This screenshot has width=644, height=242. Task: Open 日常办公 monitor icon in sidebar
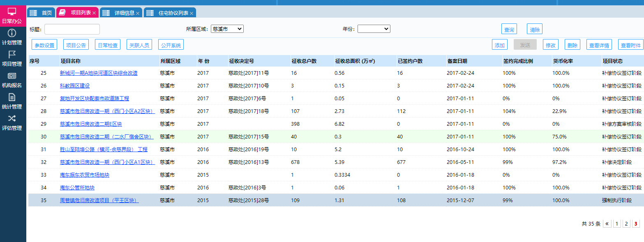[x=12, y=12]
